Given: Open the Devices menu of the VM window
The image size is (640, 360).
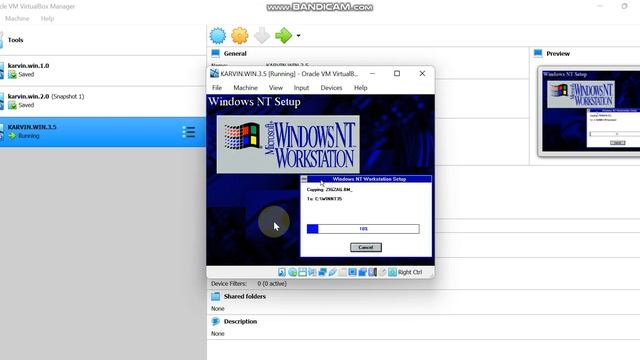Looking at the screenshot, I should [331, 88].
